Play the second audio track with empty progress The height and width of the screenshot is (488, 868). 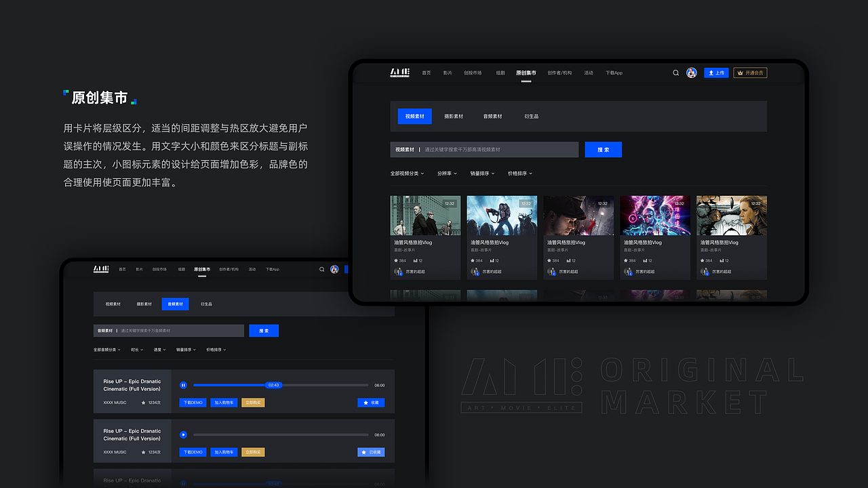coord(183,434)
